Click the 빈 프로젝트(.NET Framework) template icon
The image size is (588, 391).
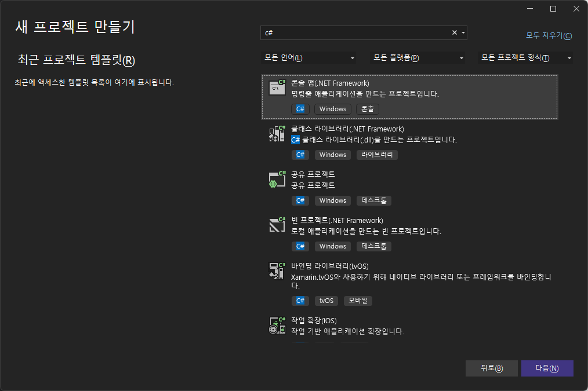coord(277,225)
